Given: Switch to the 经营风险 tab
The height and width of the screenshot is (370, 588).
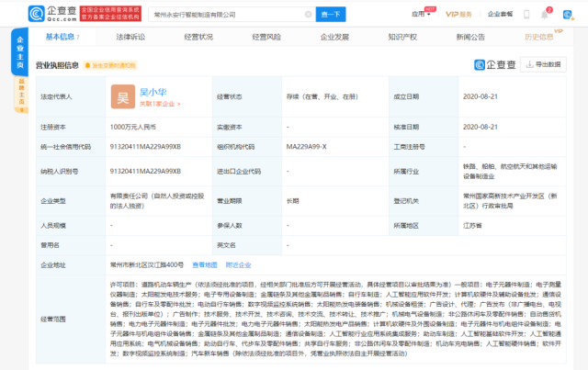Looking at the screenshot, I should coord(266,37).
